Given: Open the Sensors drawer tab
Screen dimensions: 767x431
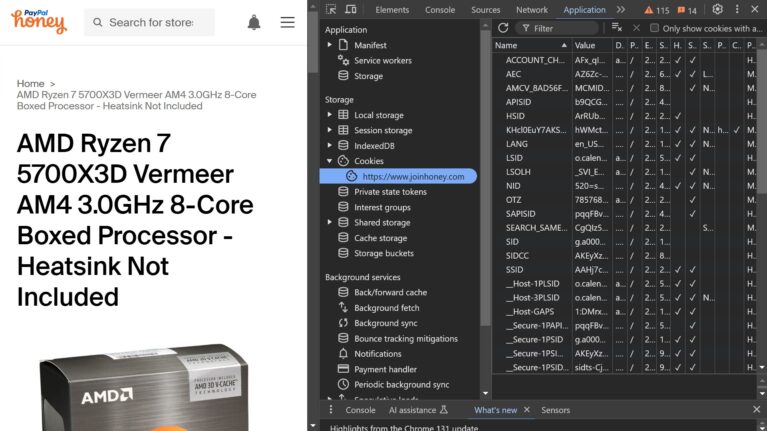Looking at the screenshot, I should [x=555, y=410].
